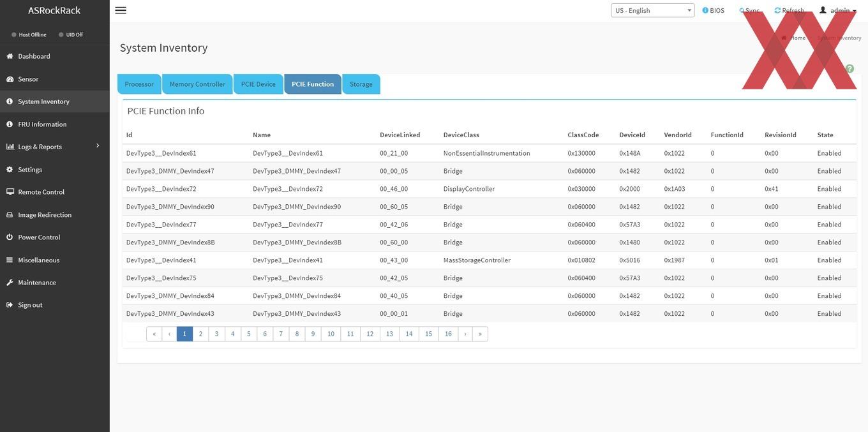868x432 pixels.
Task: Open Dashboard from the sidebar
Action: (34, 56)
